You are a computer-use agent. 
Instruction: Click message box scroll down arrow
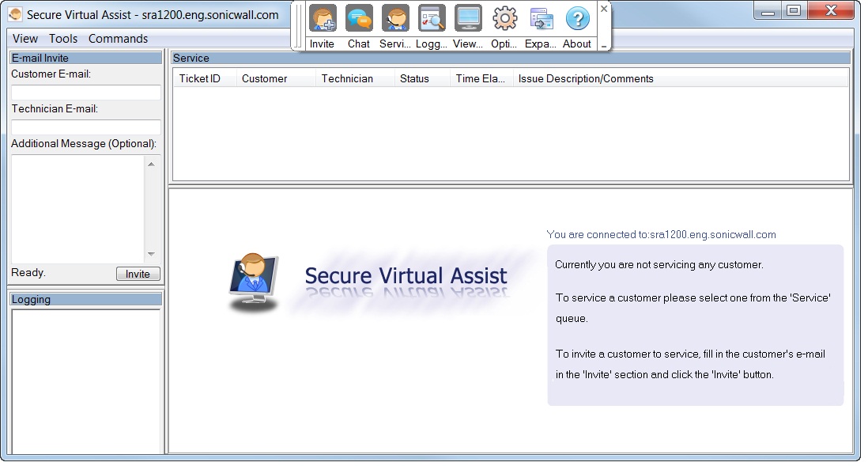(x=151, y=254)
